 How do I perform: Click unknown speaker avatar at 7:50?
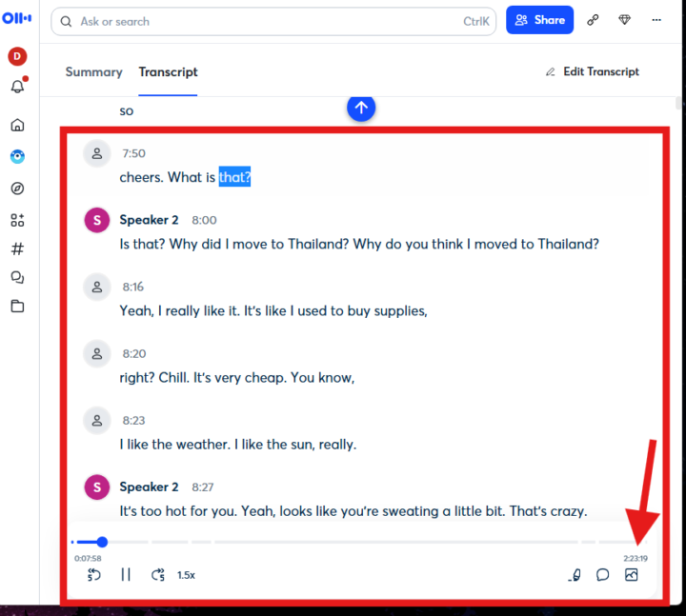click(96, 153)
